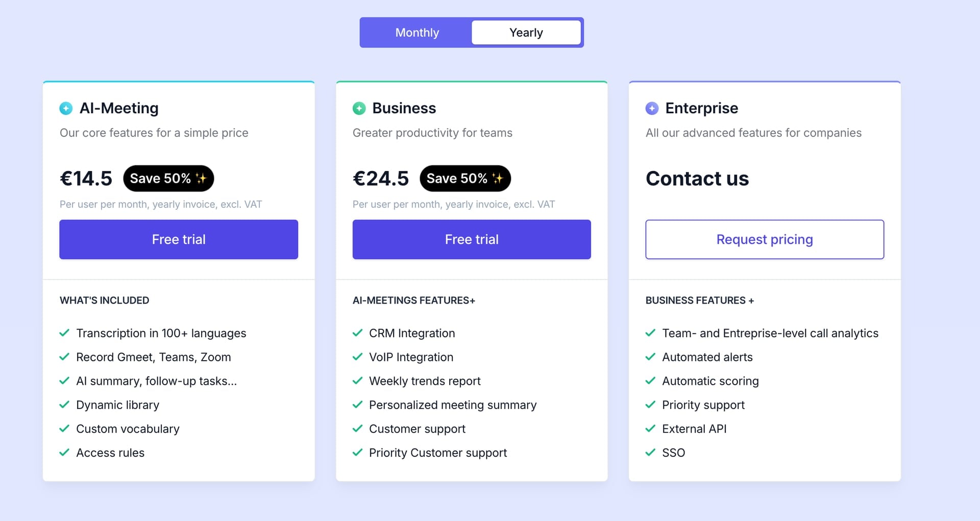Image resolution: width=980 pixels, height=521 pixels.
Task: Click the Business Features + heading
Action: [700, 301]
